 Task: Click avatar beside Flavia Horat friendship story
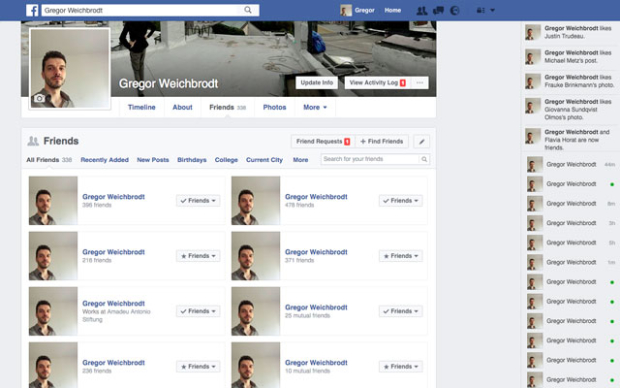click(533, 136)
